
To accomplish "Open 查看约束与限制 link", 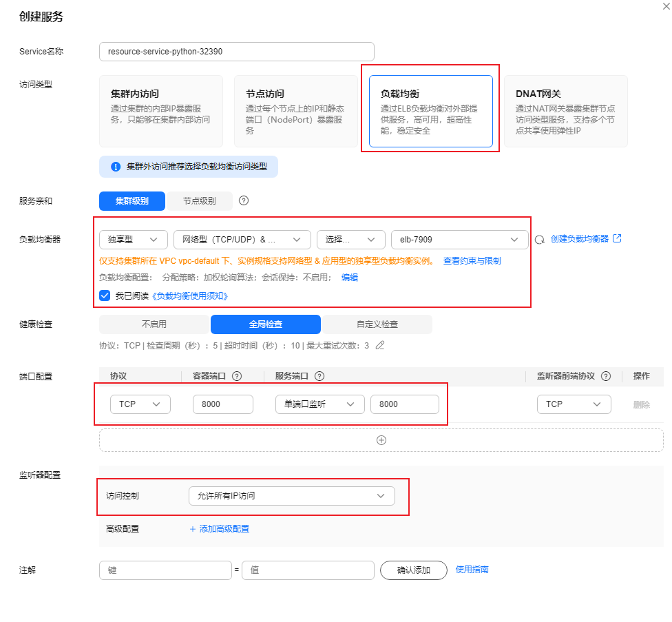I will [x=472, y=261].
